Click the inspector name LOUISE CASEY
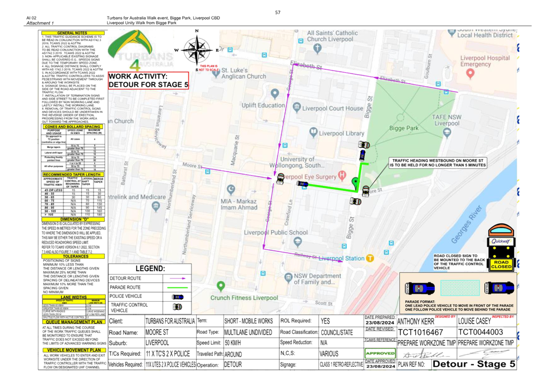Screen dimensions: 555x392 (474, 321)
